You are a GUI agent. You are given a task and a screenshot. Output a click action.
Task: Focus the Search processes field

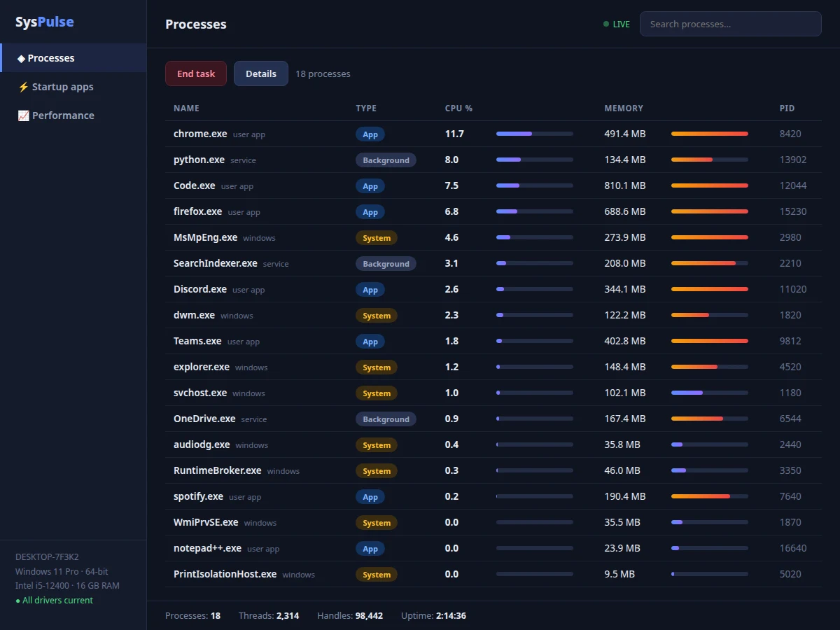731,24
